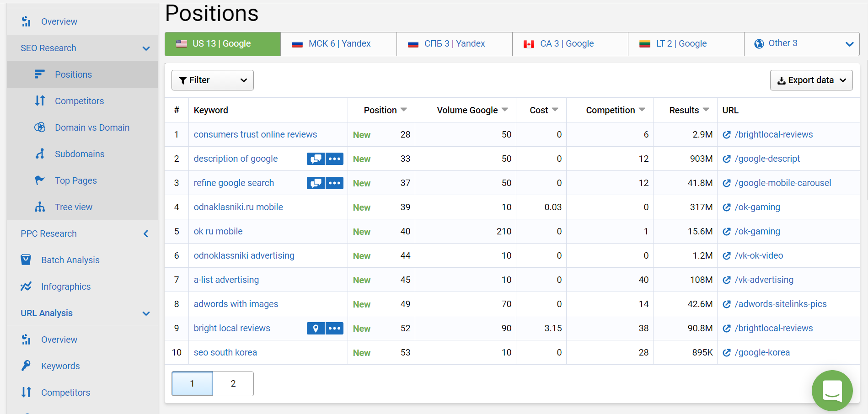Screen dimensions: 868x414
Task: Switch to the LT 2 | Google tab
Action: [x=686, y=44]
